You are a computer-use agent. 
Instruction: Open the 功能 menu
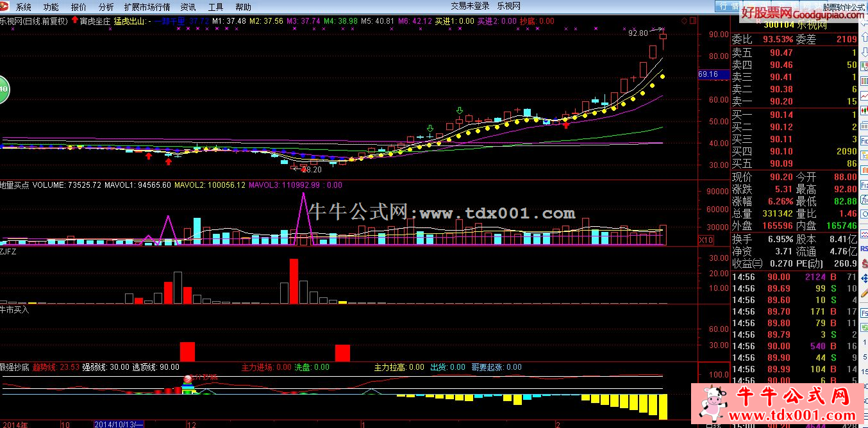[x=51, y=7]
